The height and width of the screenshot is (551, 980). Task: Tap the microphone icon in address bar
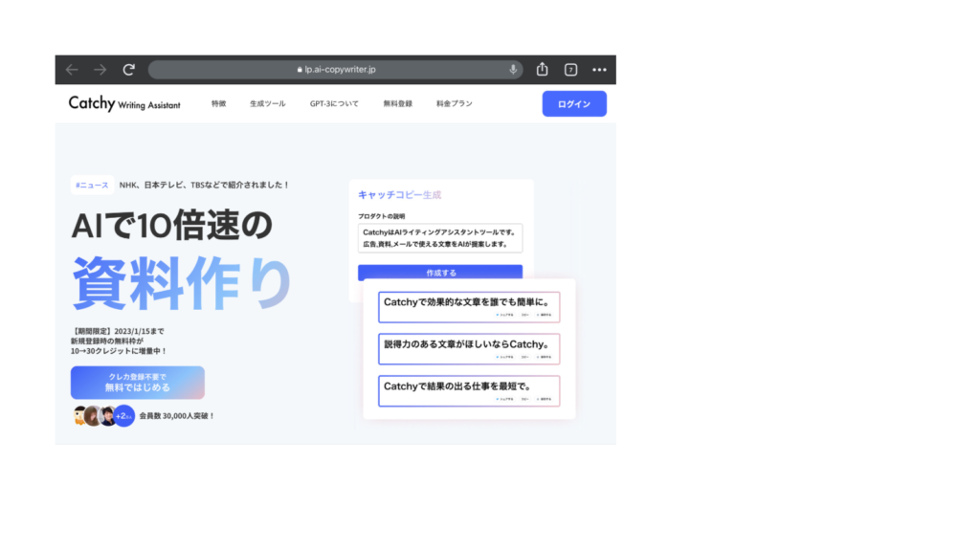pyautogui.click(x=513, y=69)
